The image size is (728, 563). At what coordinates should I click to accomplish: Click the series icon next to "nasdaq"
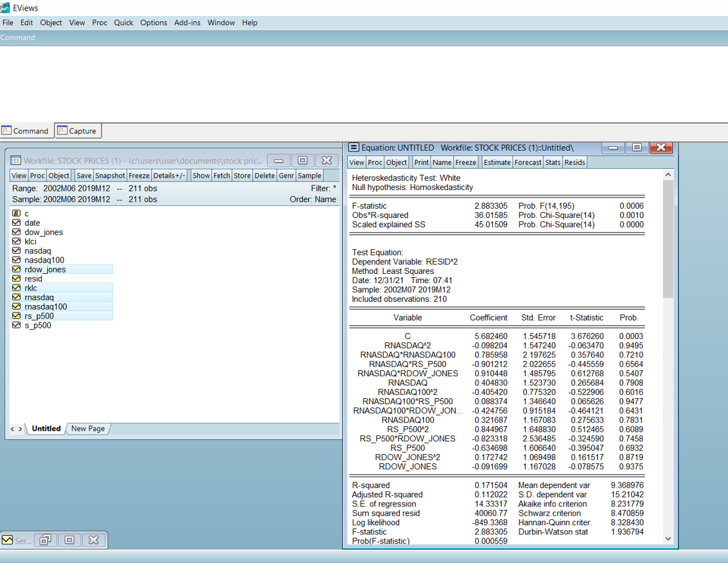pos(15,251)
